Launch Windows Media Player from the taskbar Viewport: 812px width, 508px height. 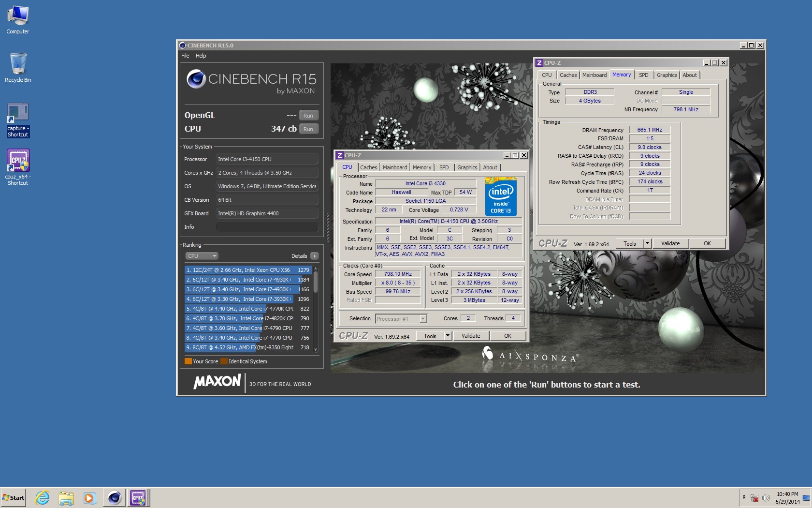(89, 498)
